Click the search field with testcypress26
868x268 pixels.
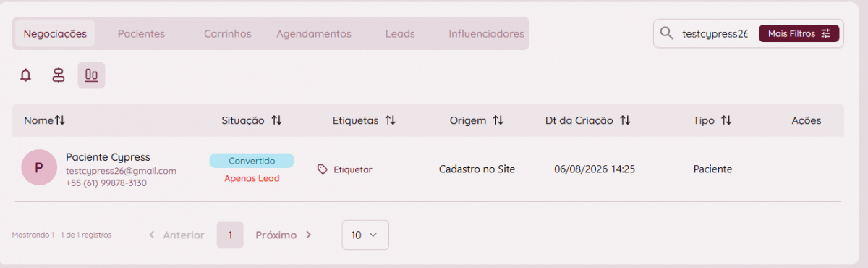click(715, 33)
